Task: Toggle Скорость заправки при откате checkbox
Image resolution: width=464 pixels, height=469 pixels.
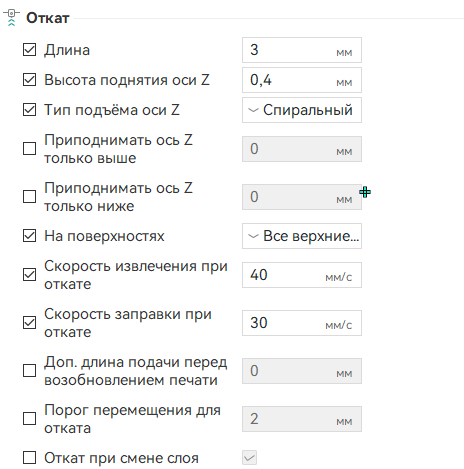Action: (29, 323)
